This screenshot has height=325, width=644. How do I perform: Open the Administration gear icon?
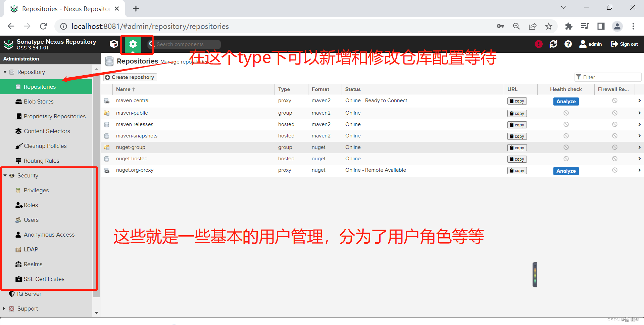133,44
